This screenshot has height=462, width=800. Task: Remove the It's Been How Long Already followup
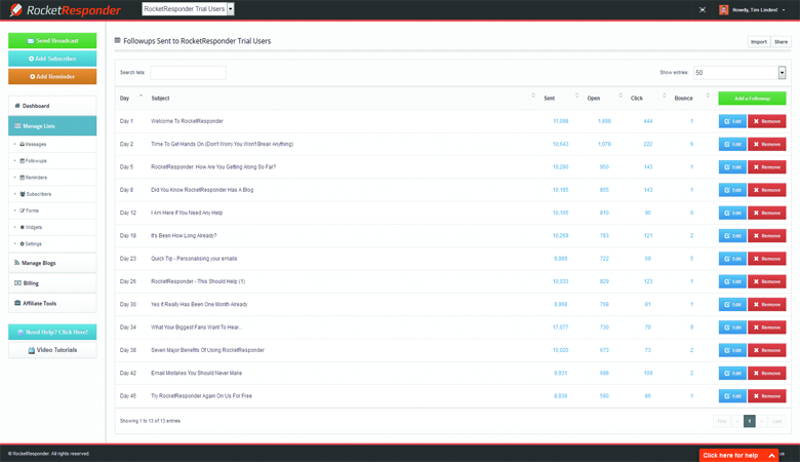point(767,236)
